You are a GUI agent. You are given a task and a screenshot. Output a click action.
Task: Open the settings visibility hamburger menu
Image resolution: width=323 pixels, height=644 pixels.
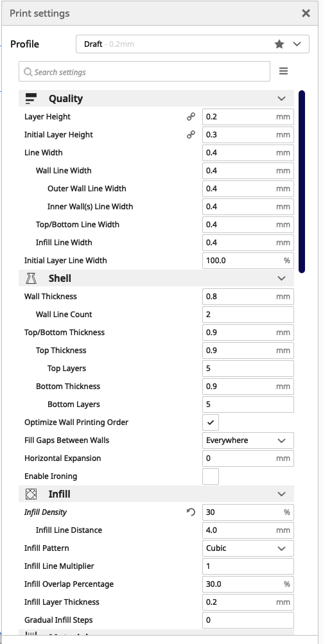(x=283, y=71)
